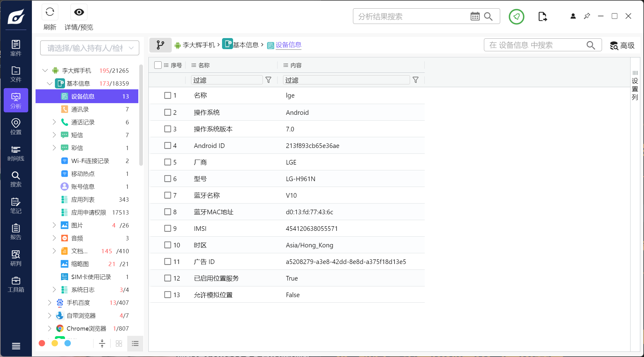Open the Details/Preview (详情/预览) eye icon
644x357 pixels.
[79, 12]
